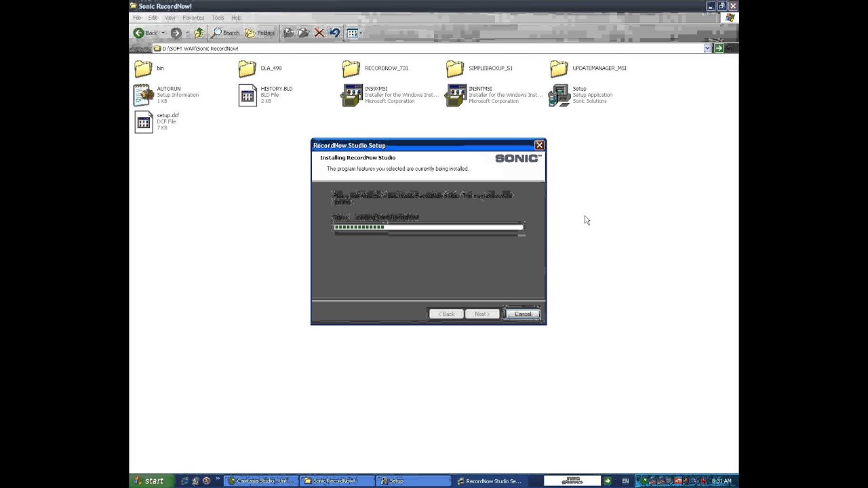Click the 8:31 AM system clock
Image resolution: width=868 pixels, height=488 pixels.
tap(722, 481)
